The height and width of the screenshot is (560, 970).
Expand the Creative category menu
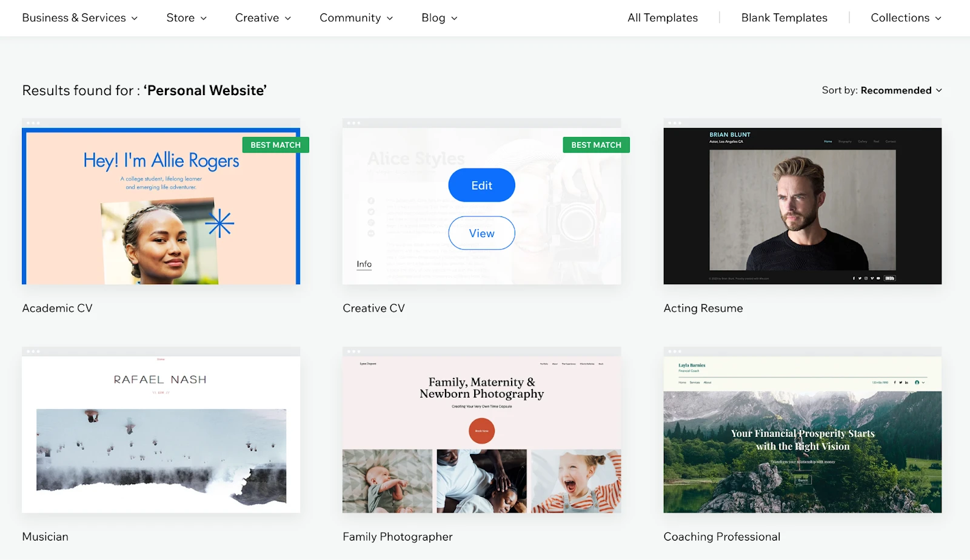coord(263,18)
